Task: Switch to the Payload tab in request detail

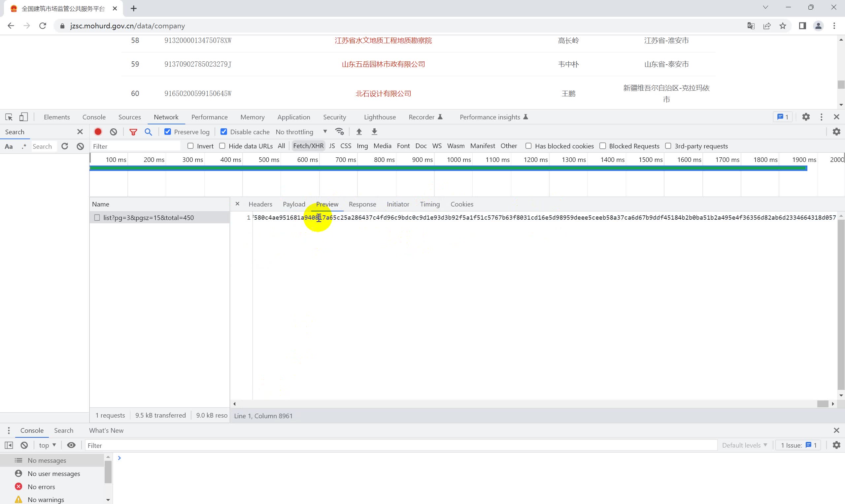Action: click(x=294, y=204)
